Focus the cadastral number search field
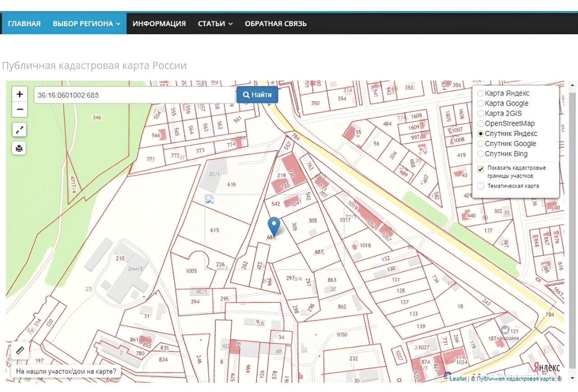Screen dimensions: 578x392 (135, 95)
